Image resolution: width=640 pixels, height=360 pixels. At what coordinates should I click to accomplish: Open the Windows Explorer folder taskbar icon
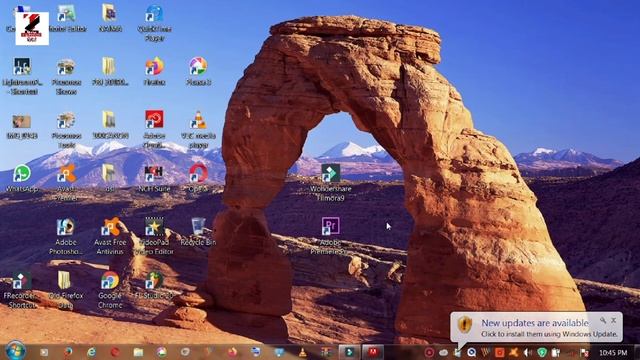pos(138,352)
